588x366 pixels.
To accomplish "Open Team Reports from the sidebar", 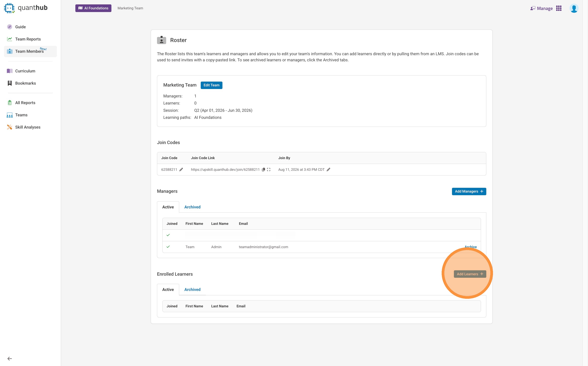I will click(28, 39).
